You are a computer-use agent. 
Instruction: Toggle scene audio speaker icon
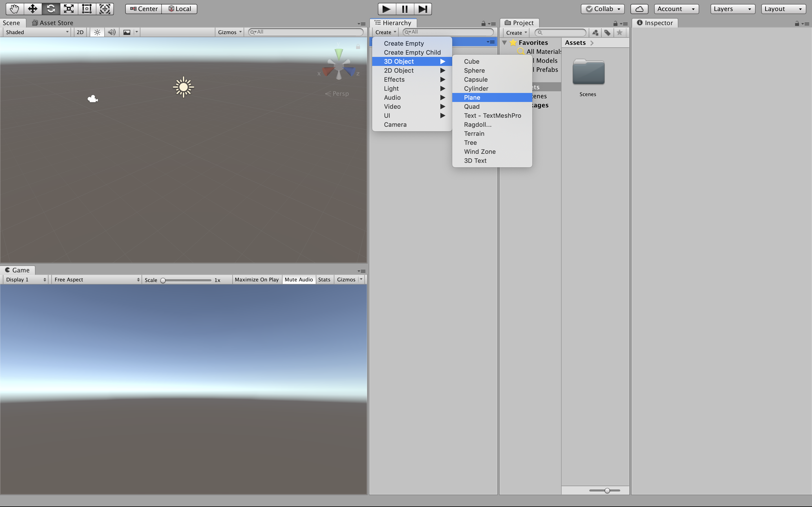[111, 32]
